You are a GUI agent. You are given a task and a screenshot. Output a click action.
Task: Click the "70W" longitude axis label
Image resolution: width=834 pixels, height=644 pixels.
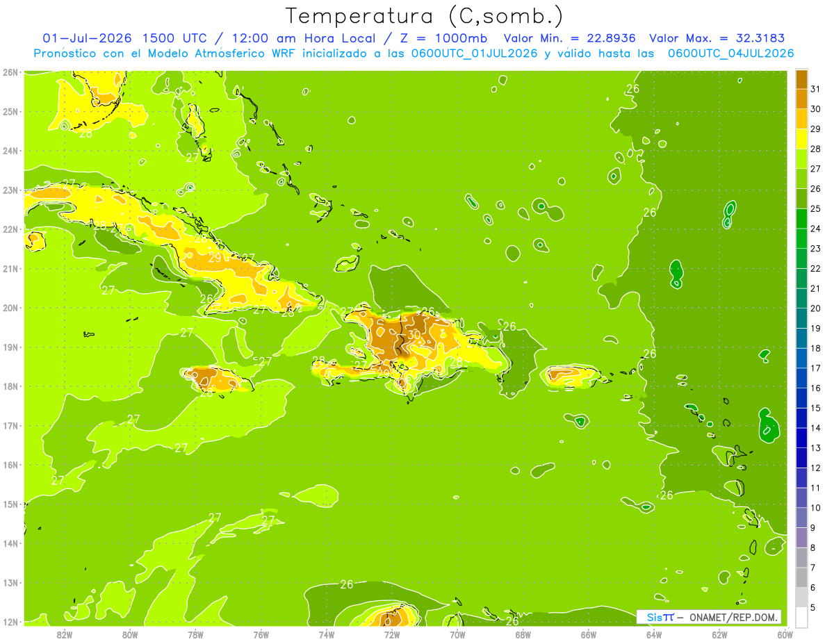(457, 634)
